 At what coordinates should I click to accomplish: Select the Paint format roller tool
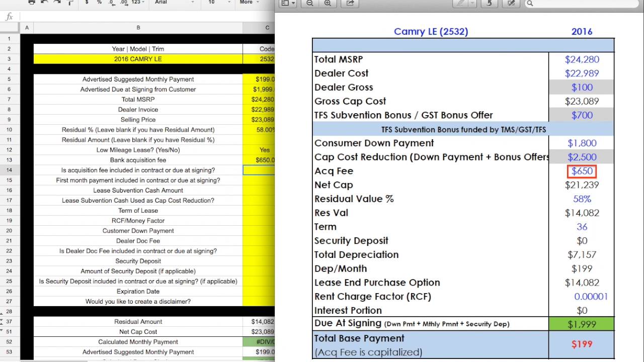70,3
